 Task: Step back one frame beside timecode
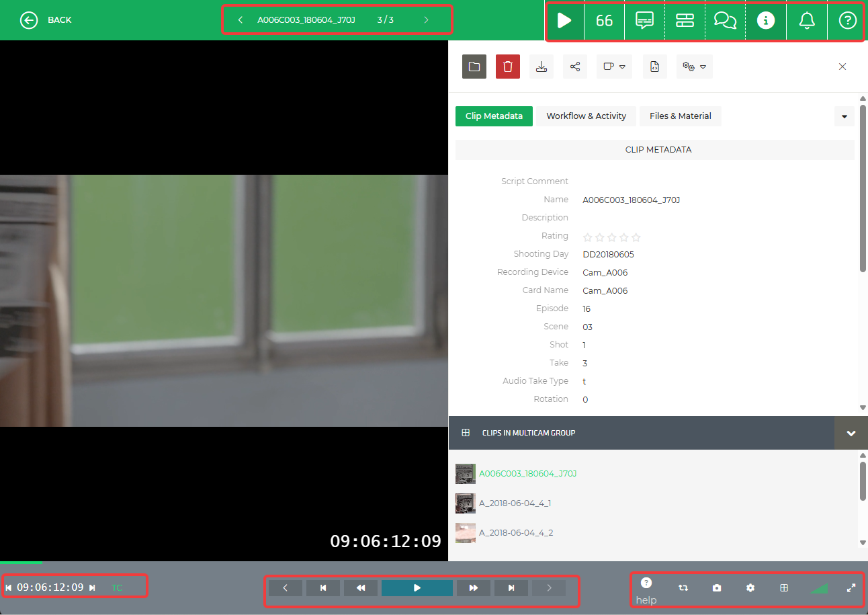[x=9, y=587]
